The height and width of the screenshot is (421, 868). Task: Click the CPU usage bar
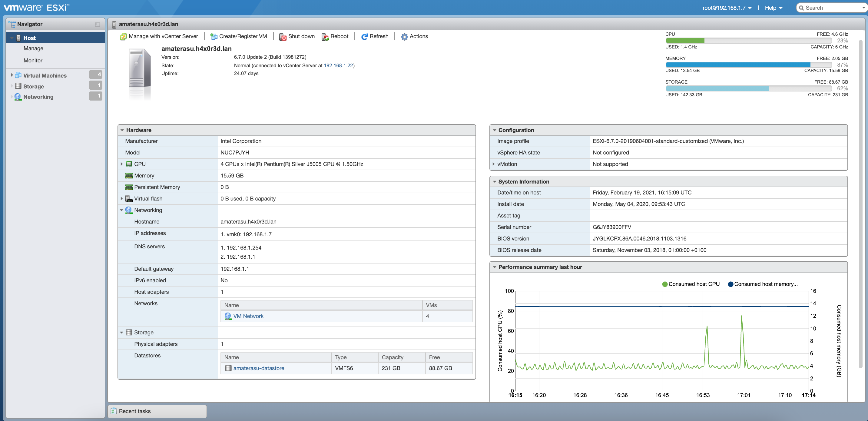click(749, 41)
